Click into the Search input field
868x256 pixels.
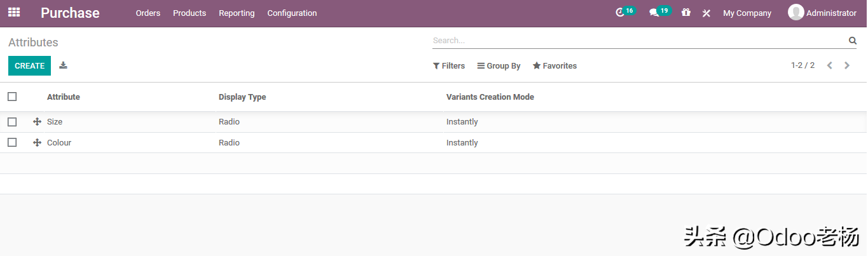click(636, 41)
